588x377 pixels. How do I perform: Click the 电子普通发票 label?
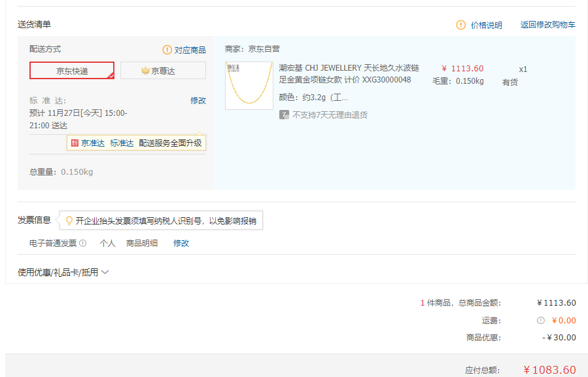click(x=53, y=243)
